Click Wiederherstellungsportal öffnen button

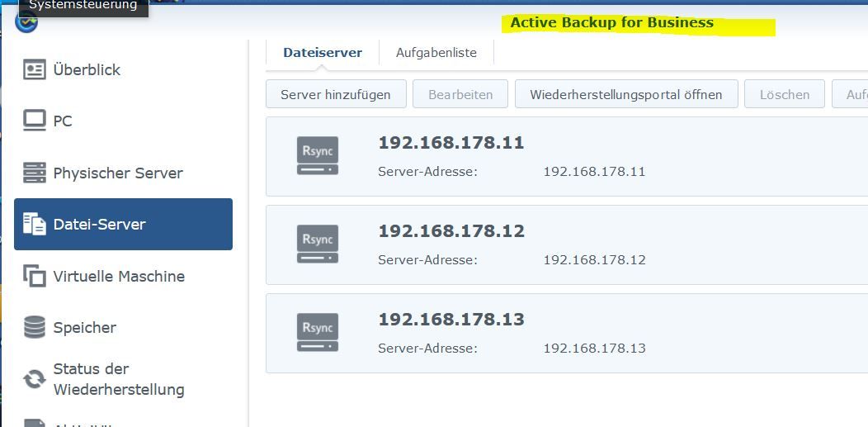pyautogui.click(x=626, y=94)
